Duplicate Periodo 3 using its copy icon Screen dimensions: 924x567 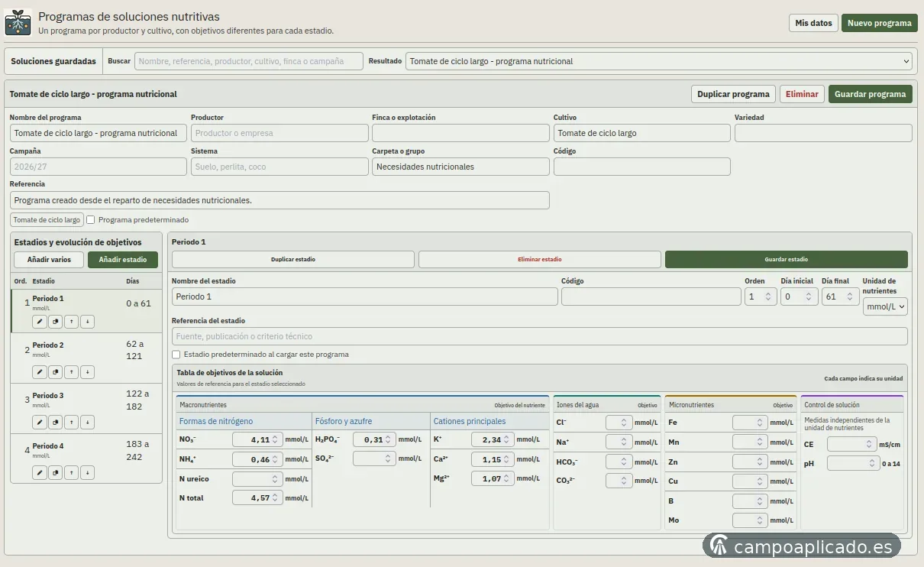(x=56, y=423)
